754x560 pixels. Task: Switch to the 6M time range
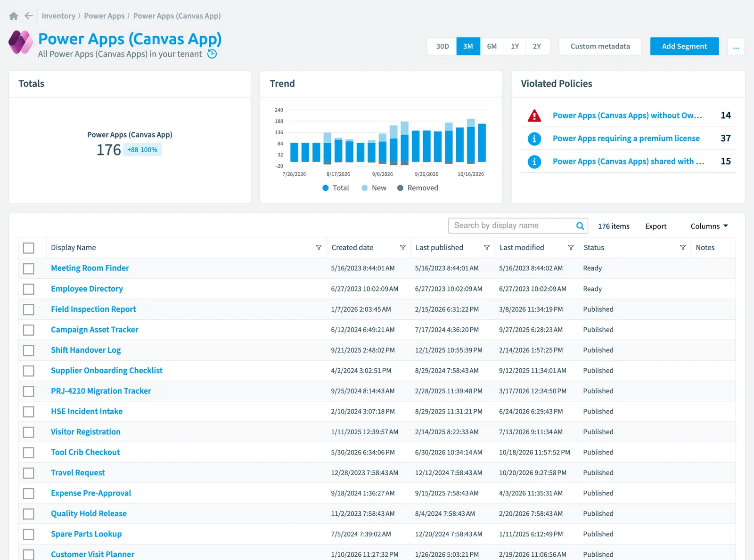pos(492,46)
